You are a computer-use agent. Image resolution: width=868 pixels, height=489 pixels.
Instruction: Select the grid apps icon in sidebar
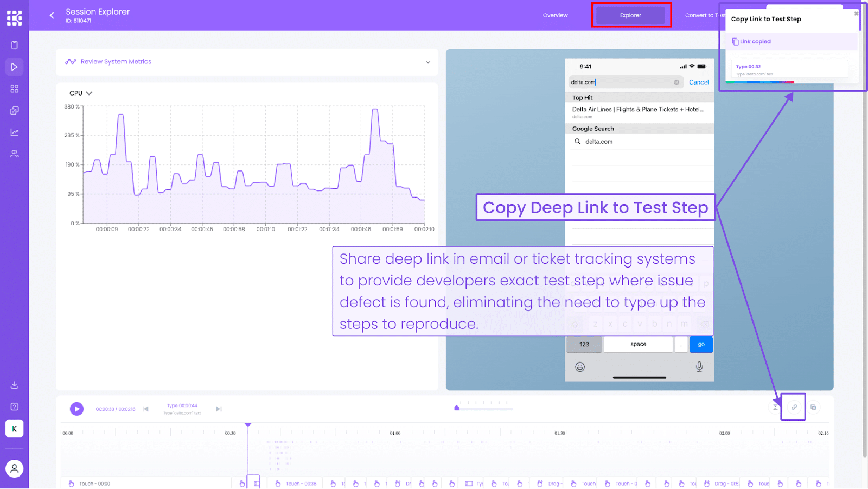(x=15, y=88)
